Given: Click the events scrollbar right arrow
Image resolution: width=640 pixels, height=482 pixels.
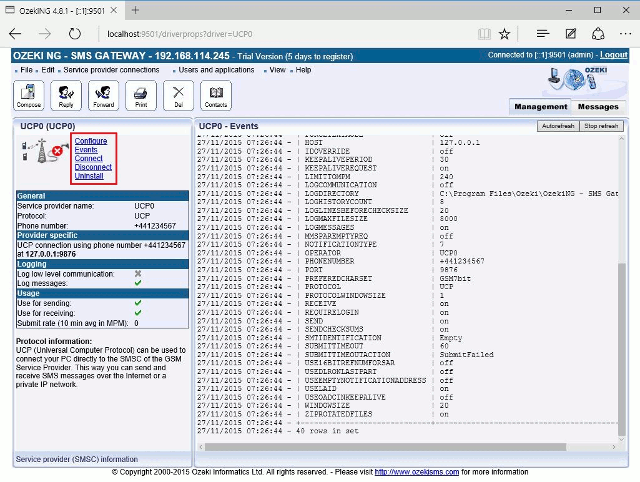Looking at the screenshot, I should pos(614,447).
